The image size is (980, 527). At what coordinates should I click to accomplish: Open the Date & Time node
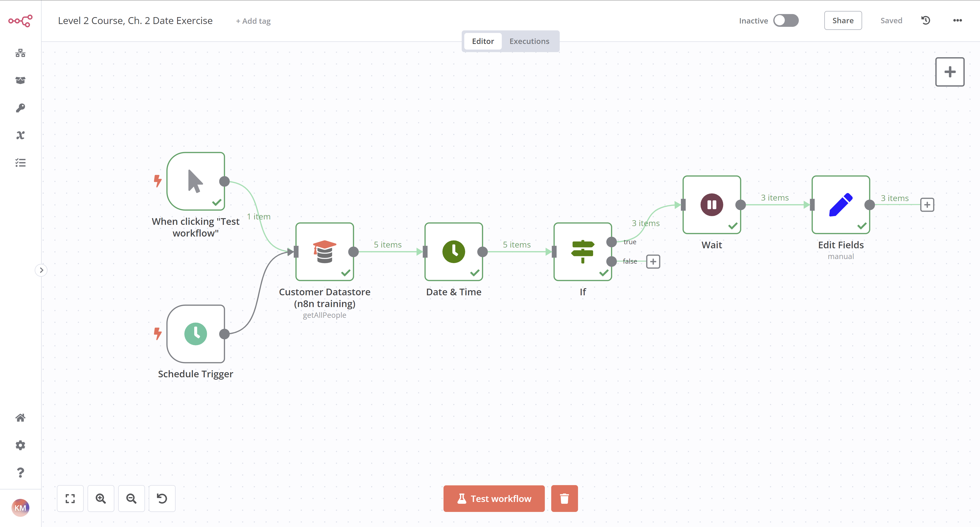point(454,251)
